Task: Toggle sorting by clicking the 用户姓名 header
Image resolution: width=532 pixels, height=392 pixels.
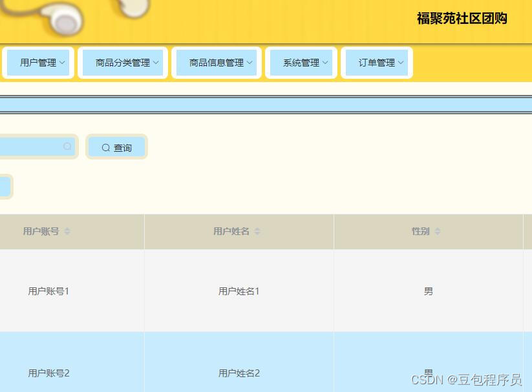Action: 230,231
